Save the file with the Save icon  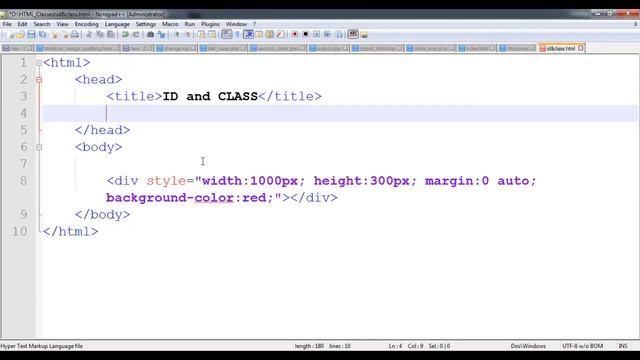tap(31, 35)
